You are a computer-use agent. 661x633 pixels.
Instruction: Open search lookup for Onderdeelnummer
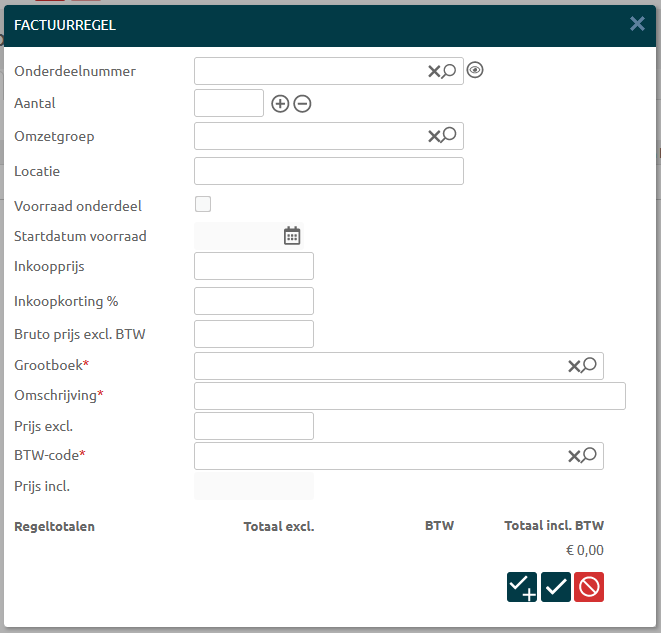(449, 71)
